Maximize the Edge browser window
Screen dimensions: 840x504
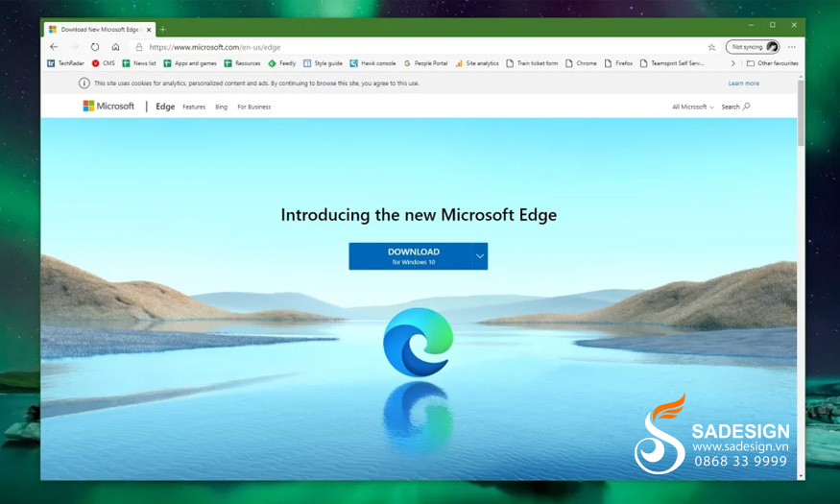click(x=773, y=25)
